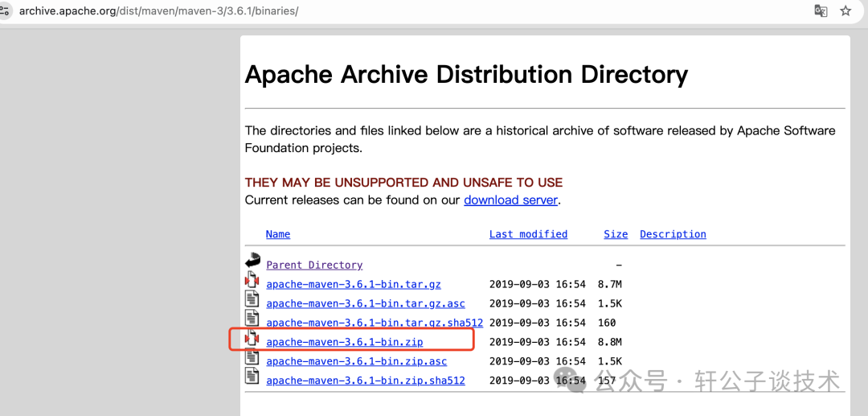Open the download server link

pos(510,200)
